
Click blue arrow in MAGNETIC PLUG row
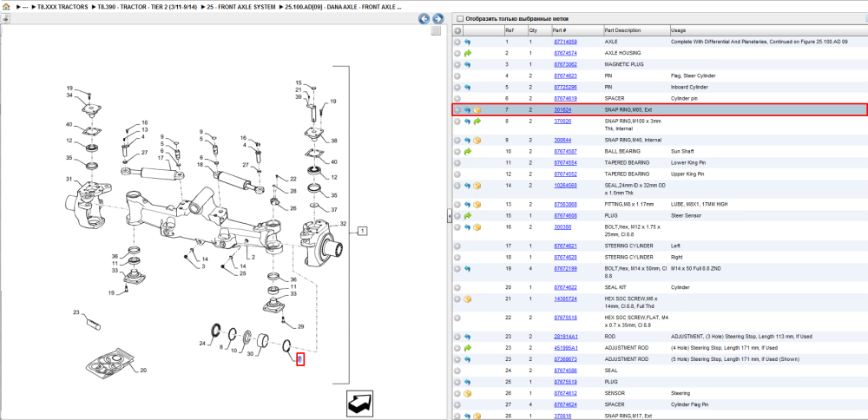[x=468, y=65]
